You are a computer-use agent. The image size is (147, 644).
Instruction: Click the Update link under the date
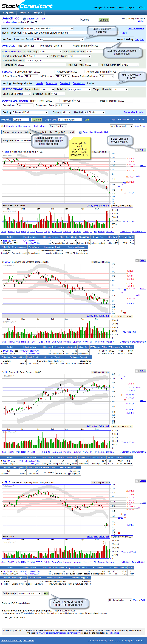coord(141,21)
